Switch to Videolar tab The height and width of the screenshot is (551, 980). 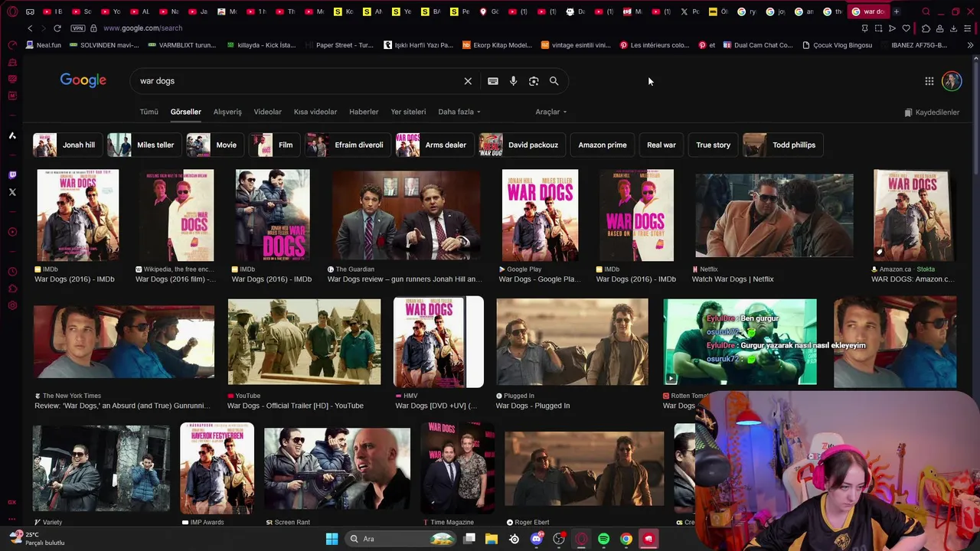pyautogui.click(x=267, y=112)
